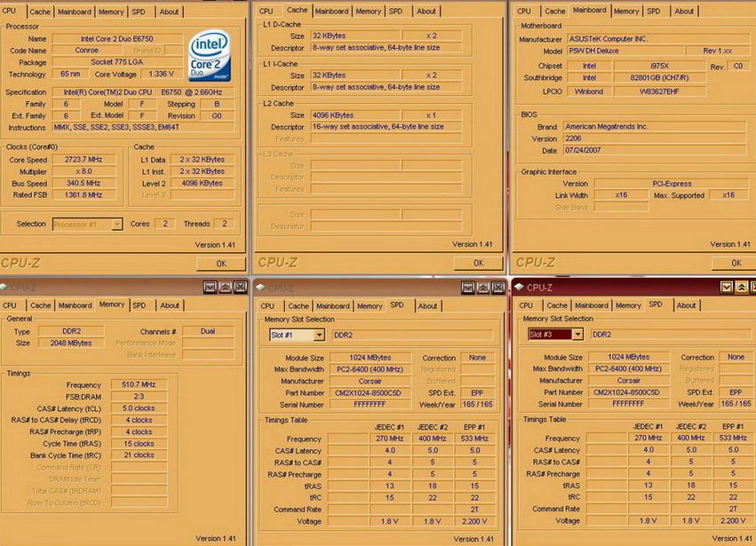Click the Multiplier value x 8.0
The height and width of the screenshot is (546, 756).
coord(84,171)
